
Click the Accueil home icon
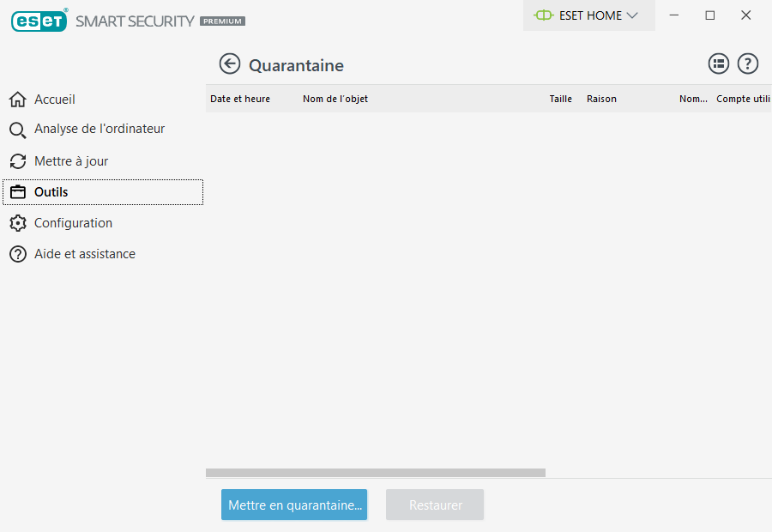(x=18, y=100)
